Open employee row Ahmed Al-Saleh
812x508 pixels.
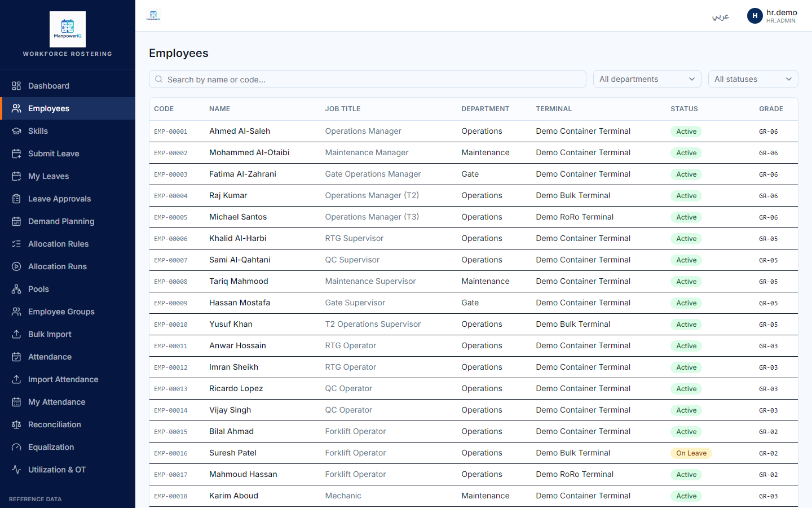click(474, 131)
